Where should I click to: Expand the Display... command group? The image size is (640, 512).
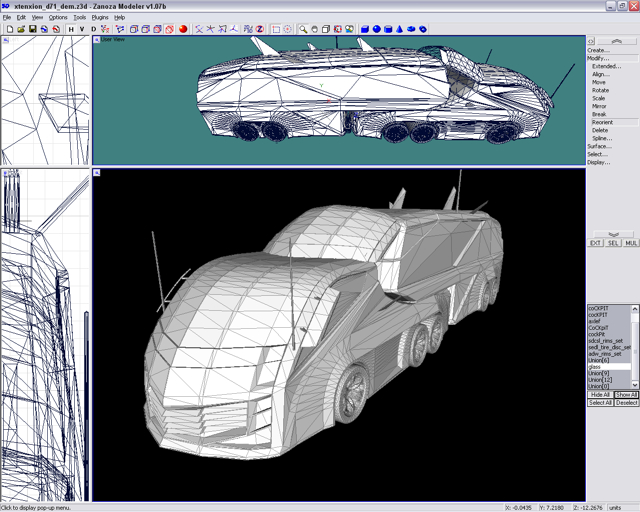(598, 162)
